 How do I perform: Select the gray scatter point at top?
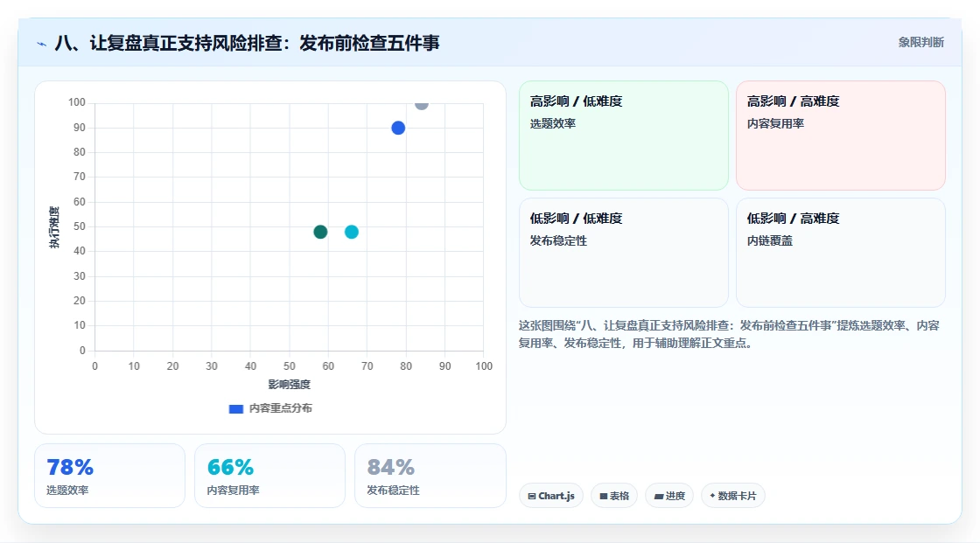(421, 104)
